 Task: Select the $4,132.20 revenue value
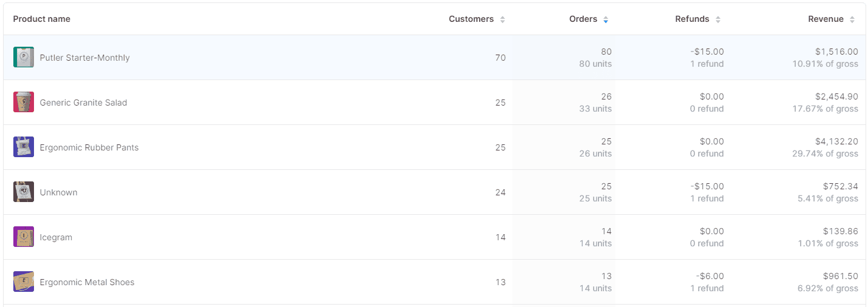pyautogui.click(x=836, y=141)
